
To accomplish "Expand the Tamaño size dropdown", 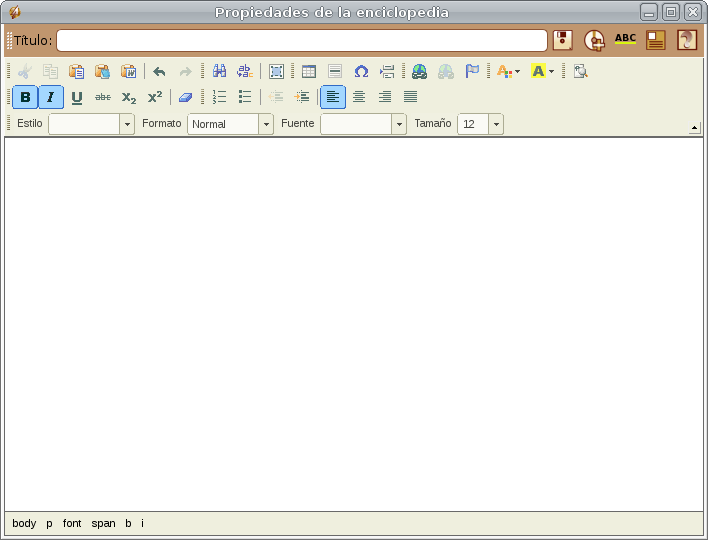I will click(x=495, y=124).
